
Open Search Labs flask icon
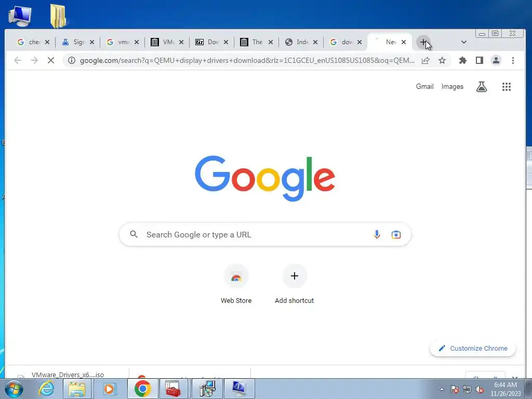point(482,87)
